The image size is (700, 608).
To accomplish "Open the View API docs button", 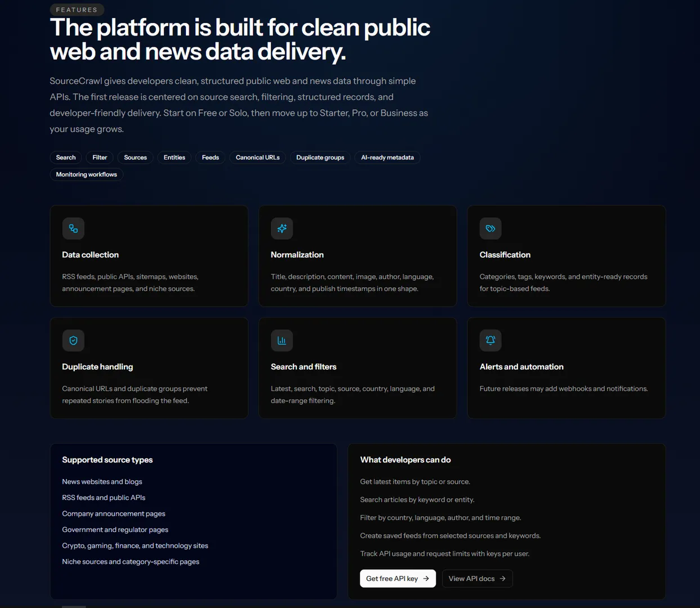I will tap(478, 579).
